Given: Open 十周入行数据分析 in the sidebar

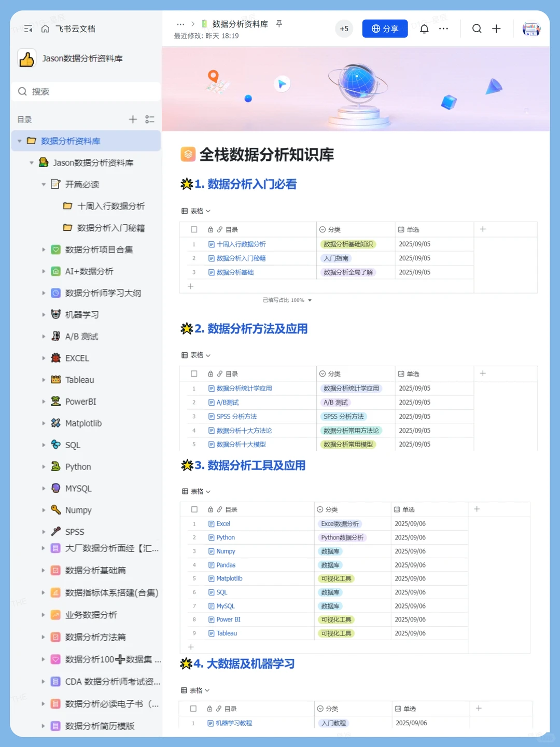Looking at the screenshot, I should [x=110, y=206].
